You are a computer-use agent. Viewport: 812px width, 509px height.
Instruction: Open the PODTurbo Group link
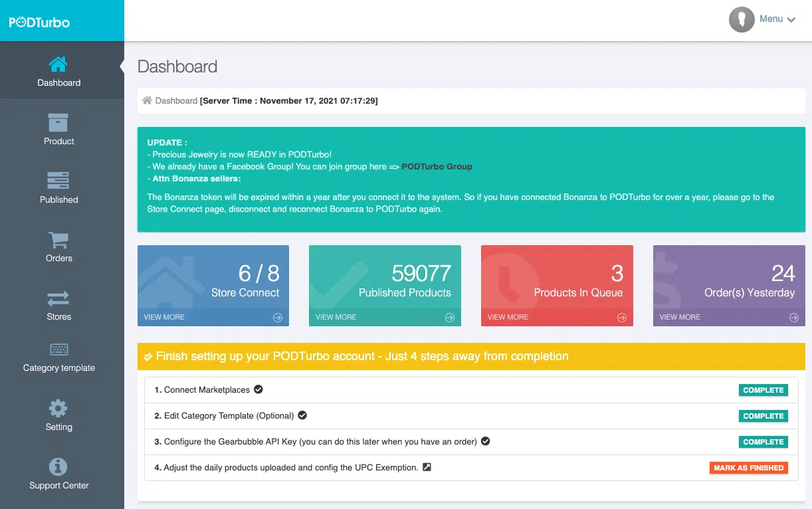pyautogui.click(x=437, y=167)
